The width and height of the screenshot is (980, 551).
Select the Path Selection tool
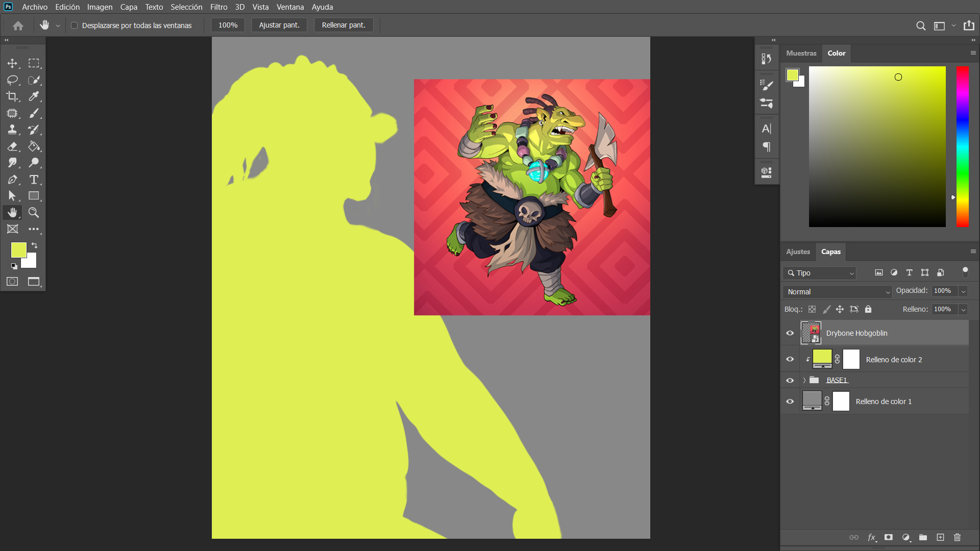(x=12, y=196)
